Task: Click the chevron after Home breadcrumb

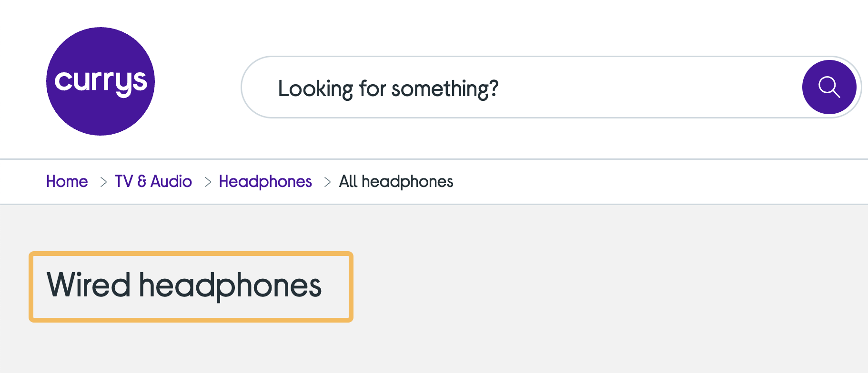Action: click(103, 182)
